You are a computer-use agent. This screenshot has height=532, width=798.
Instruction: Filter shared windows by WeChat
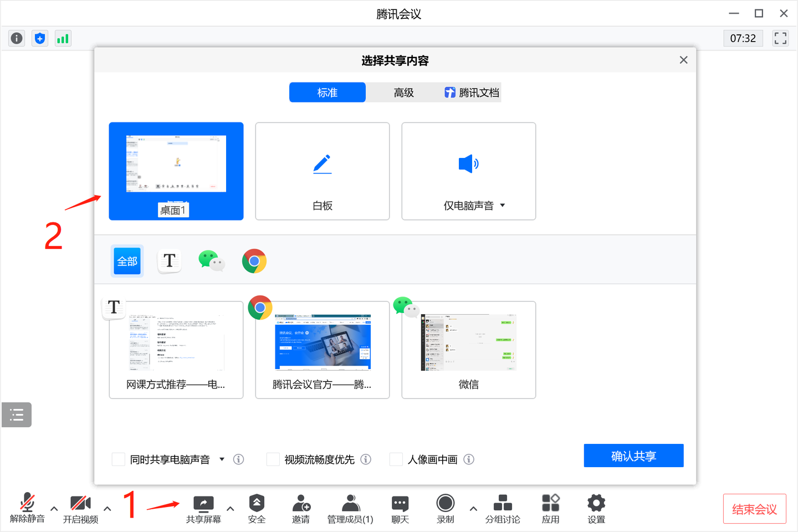pos(211,260)
